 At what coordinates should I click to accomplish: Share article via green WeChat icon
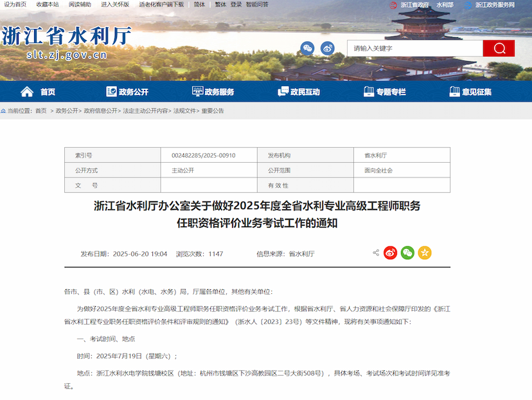407,253
